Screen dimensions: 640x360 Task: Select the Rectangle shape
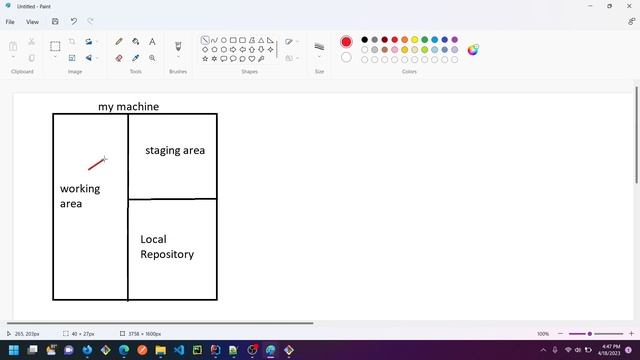[x=233, y=40]
